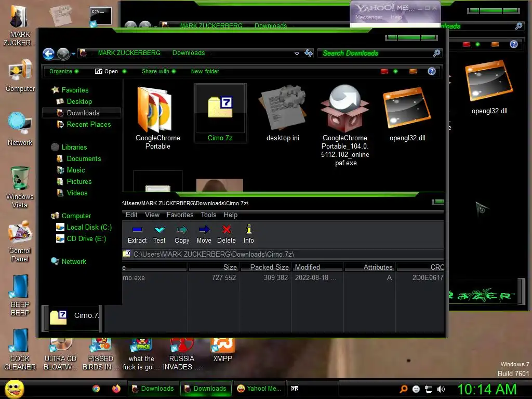The width and height of the screenshot is (532, 399).
Task: Open the Control Panel desktop icon
Action: [x=20, y=241]
